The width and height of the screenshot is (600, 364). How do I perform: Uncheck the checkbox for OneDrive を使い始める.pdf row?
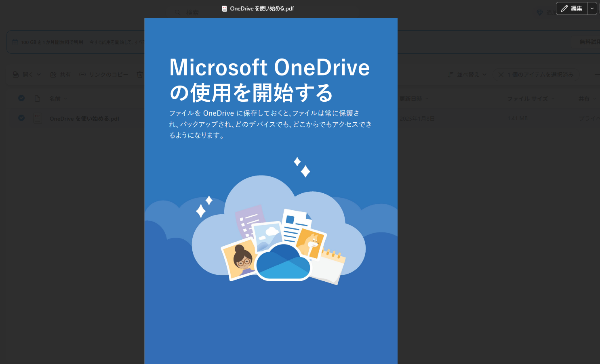tap(21, 118)
